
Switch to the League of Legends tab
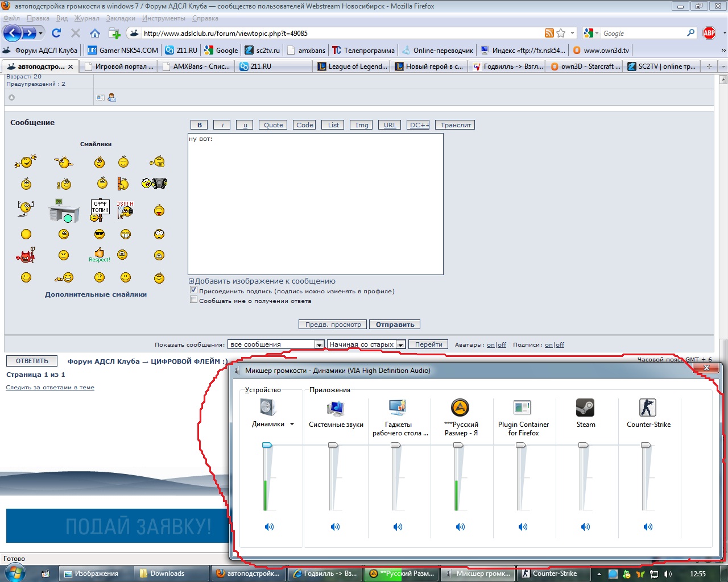point(353,66)
